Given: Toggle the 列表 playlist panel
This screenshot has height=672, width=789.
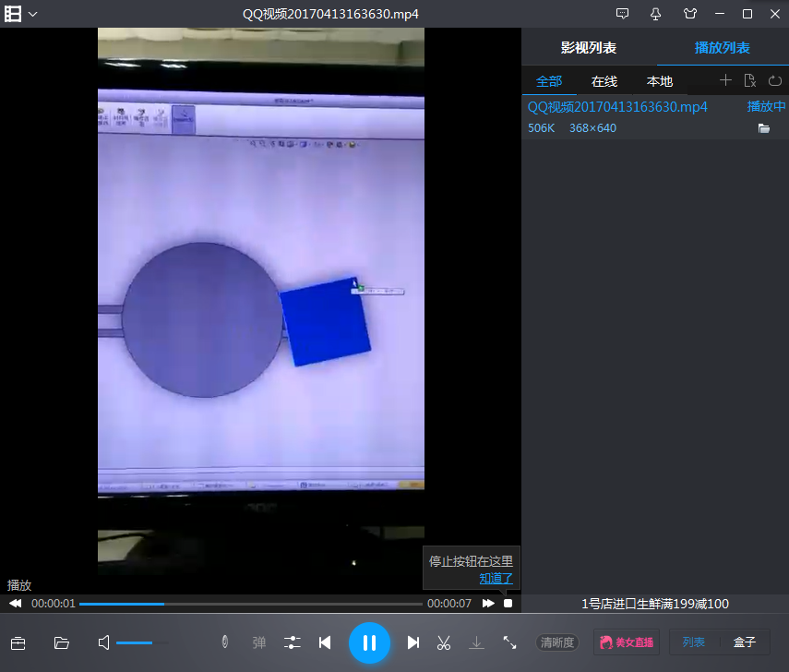Looking at the screenshot, I should tap(694, 642).
